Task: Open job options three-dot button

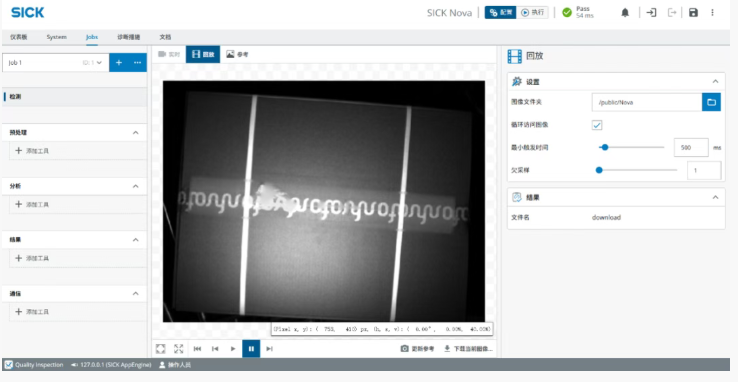Action: [137, 63]
